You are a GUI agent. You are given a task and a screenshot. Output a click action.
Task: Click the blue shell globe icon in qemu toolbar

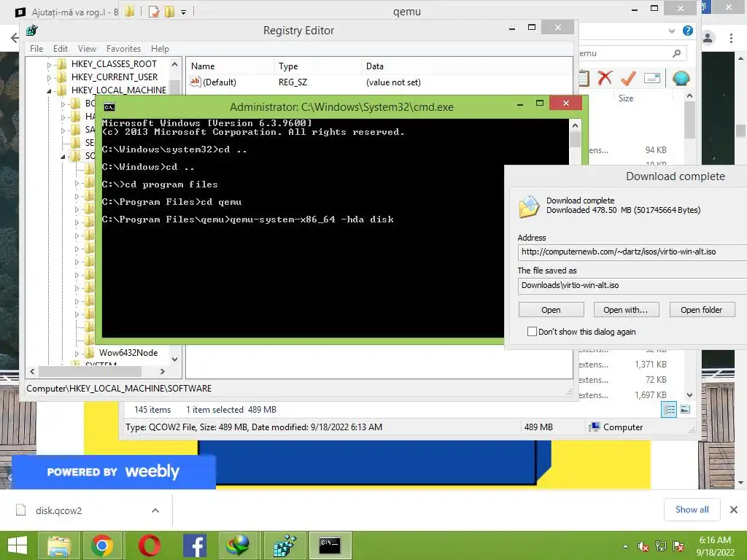pyautogui.click(x=681, y=78)
